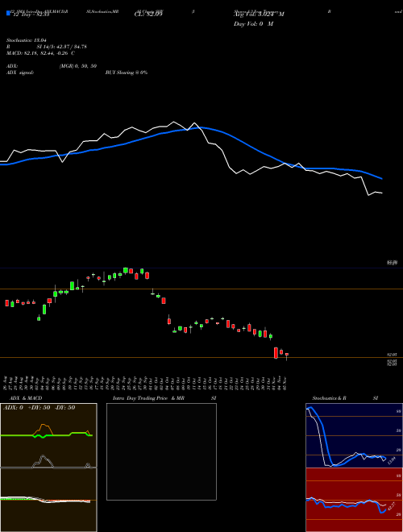
Task: Click the red RSI chart panel
Action: (x=354, y=500)
